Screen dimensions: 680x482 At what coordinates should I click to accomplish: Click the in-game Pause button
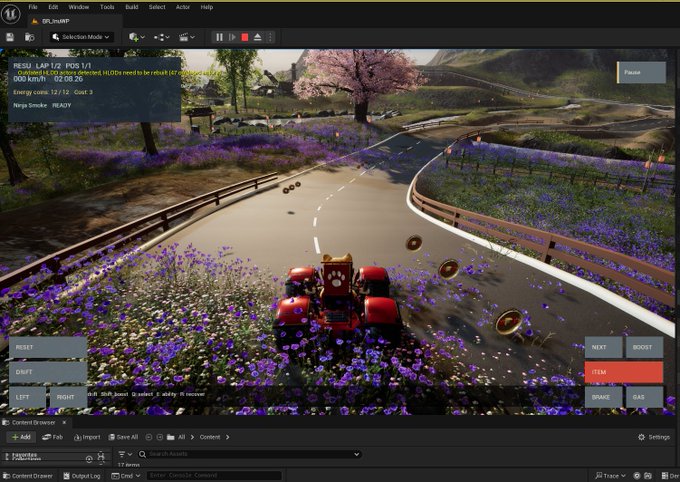(x=641, y=72)
